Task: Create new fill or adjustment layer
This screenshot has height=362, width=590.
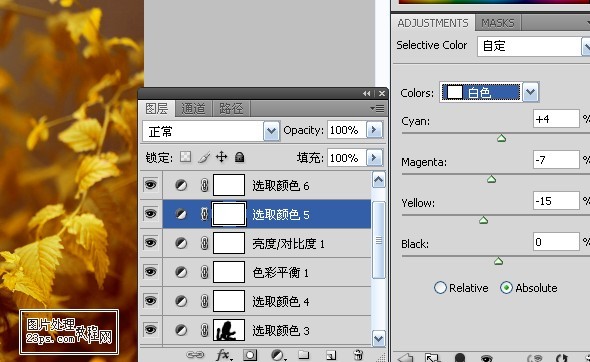Action: [278, 354]
